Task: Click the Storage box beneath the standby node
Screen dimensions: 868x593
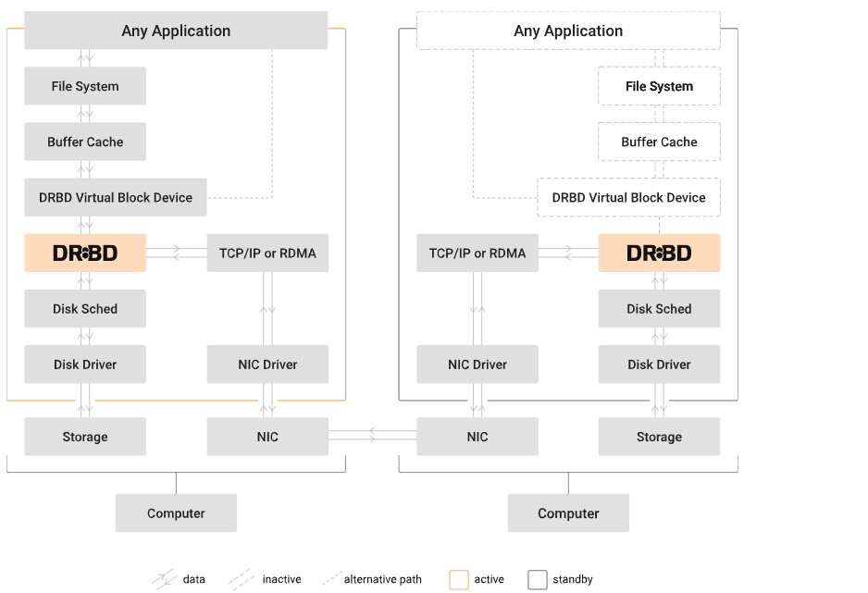Action: pyautogui.click(x=659, y=437)
